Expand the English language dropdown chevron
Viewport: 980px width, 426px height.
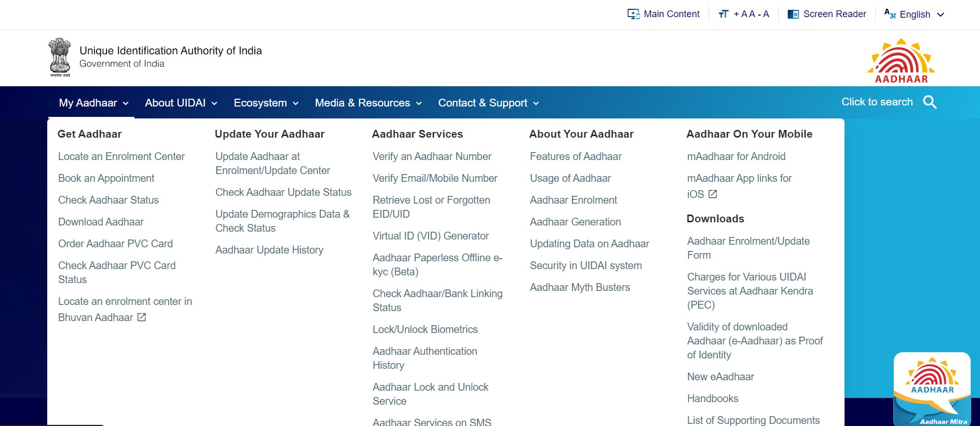(940, 15)
